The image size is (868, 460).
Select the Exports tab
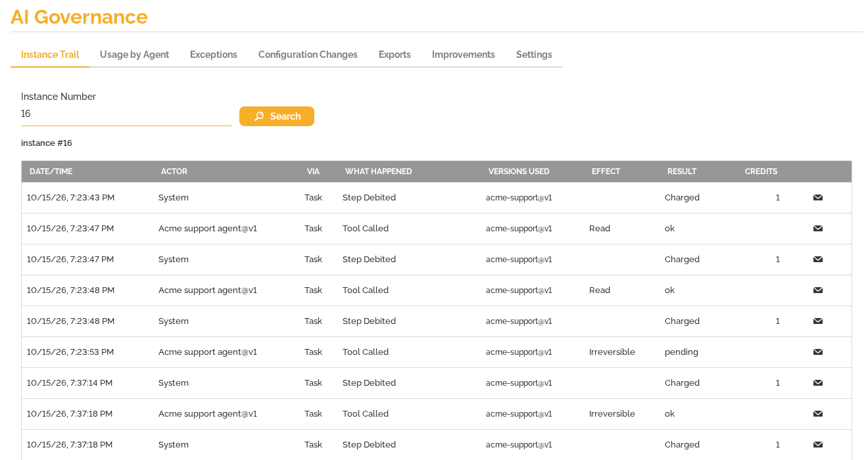point(395,55)
